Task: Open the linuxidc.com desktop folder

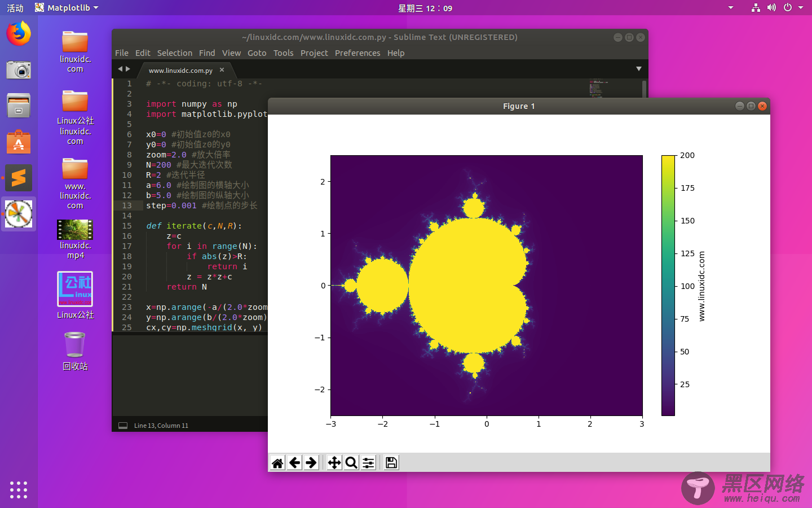Action: coord(75,51)
